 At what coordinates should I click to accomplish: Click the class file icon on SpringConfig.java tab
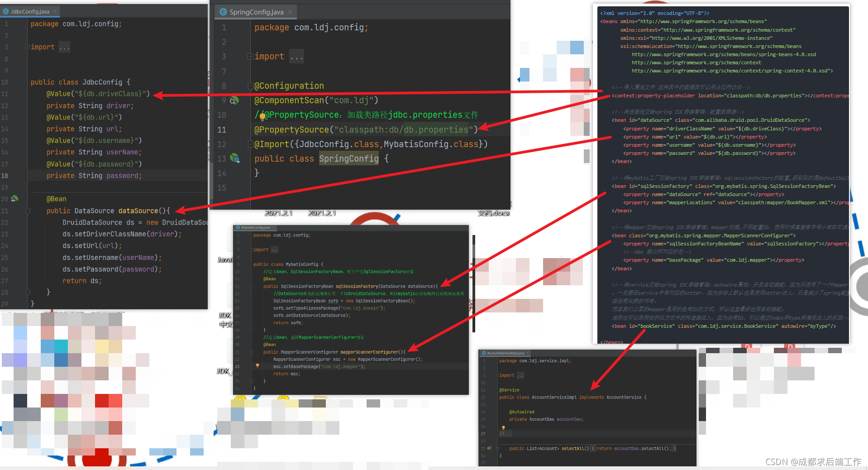(223, 12)
